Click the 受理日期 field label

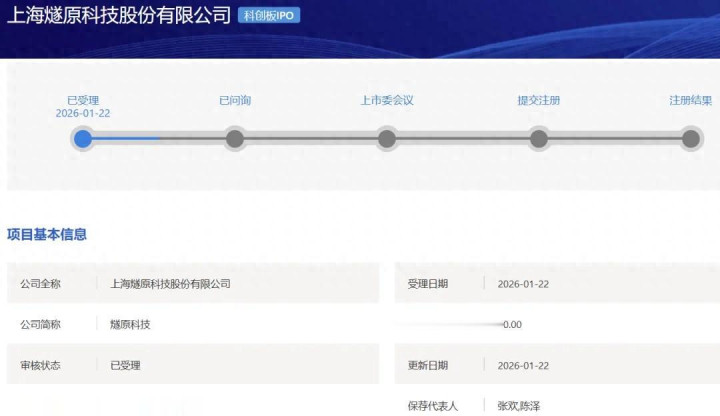pyautogui.click(x=428, y=284)
